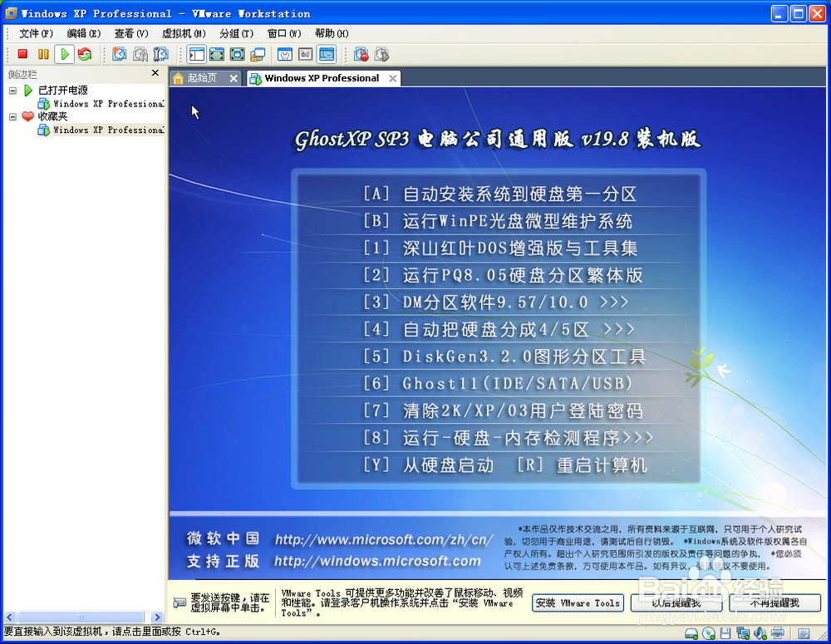Click sidebar scrollbar left arrow
The image size is (831, 644).
pos(10,617)
